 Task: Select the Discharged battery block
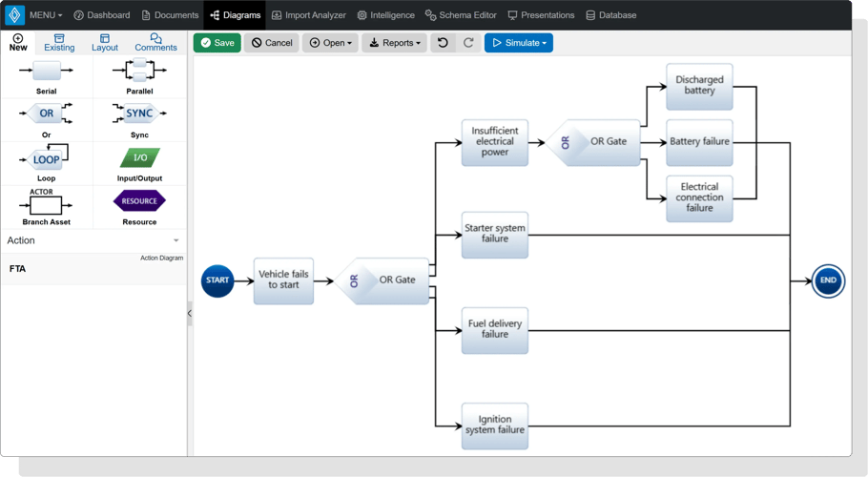pyautogui.click(x=699, y=86)
